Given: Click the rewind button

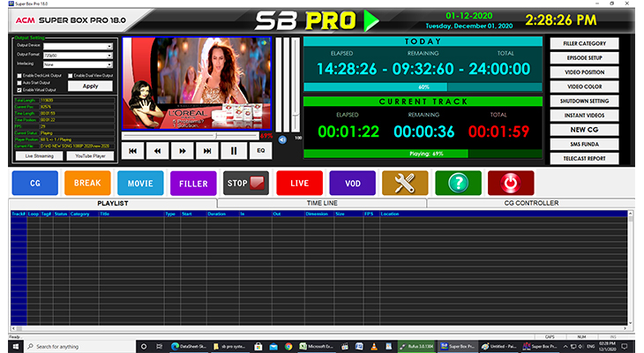Looking at the screenshot, I should 158,151.
